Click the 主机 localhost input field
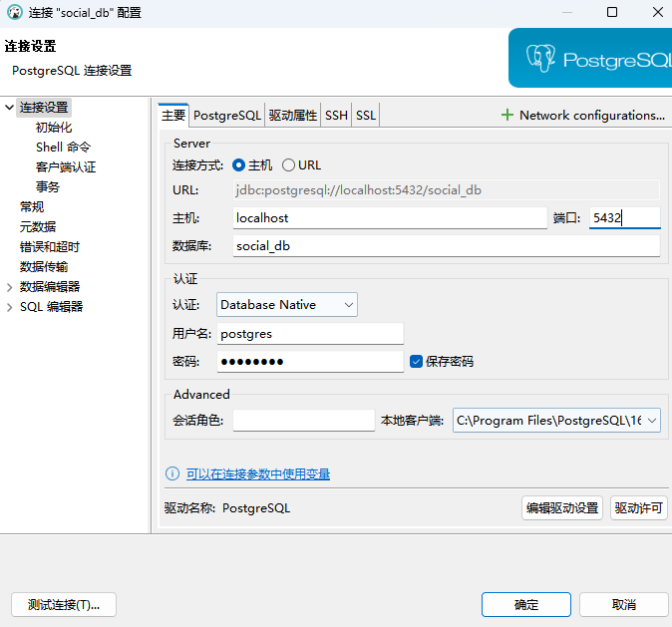This screenshot has height=627, width=672. coord(390,218)
